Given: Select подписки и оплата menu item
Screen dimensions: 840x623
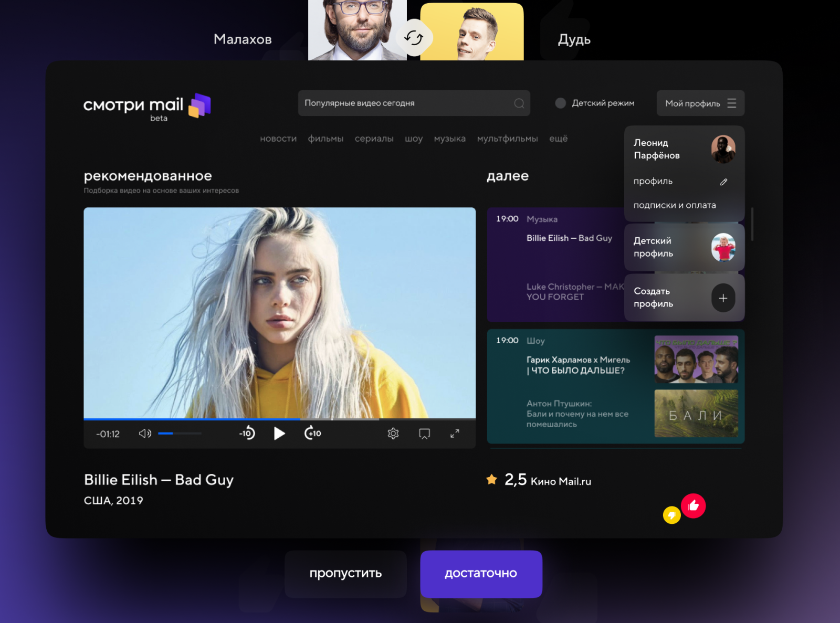Looking at the screenshot, I should [x=675, y=205].
